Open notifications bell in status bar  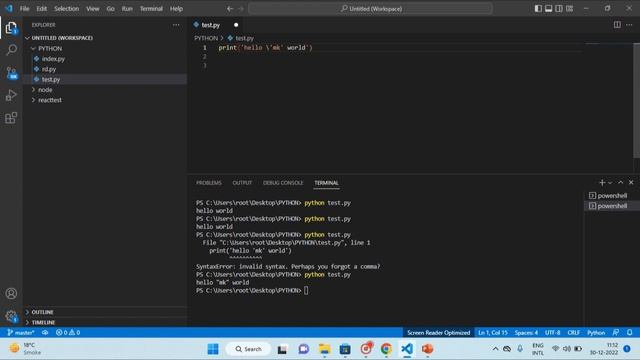[630, 333]
